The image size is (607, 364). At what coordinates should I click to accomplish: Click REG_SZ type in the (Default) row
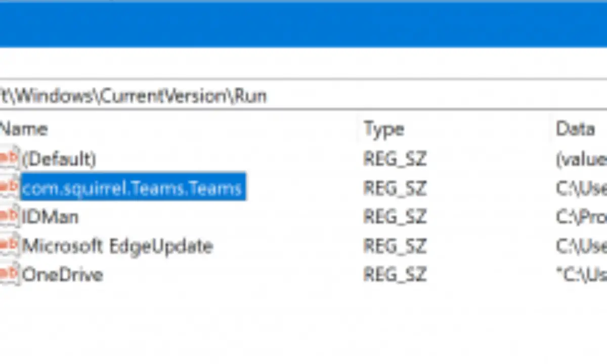395,159
